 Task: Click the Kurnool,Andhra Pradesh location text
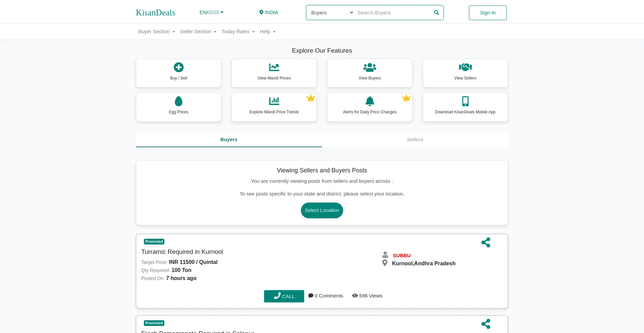coord(424,264)
